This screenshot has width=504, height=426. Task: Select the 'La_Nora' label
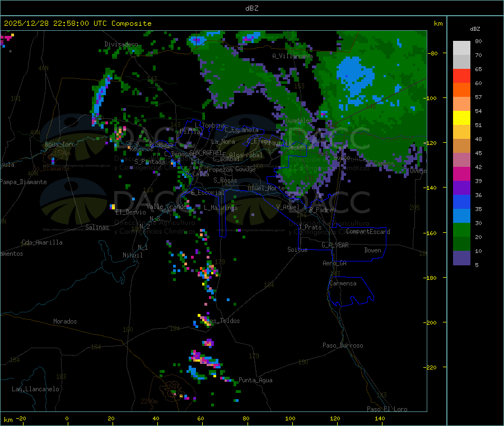pyautogui.click(x=223, y=142)
